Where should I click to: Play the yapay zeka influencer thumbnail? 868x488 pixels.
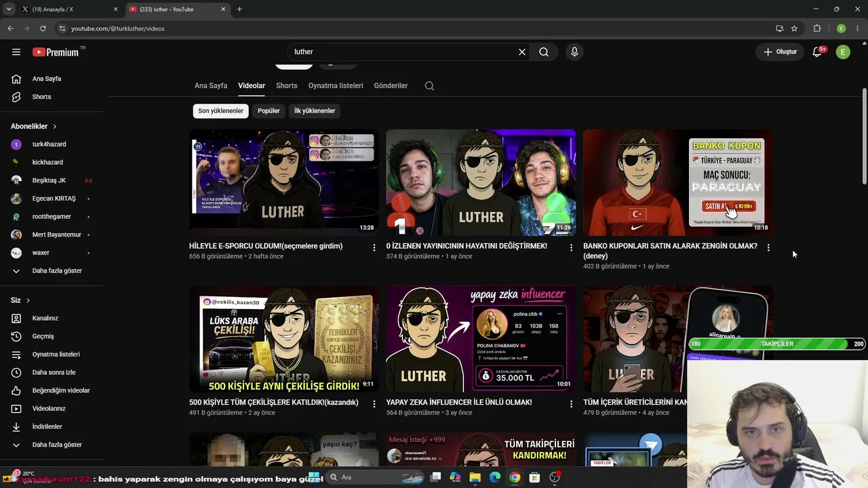click(x=481, y=339)
